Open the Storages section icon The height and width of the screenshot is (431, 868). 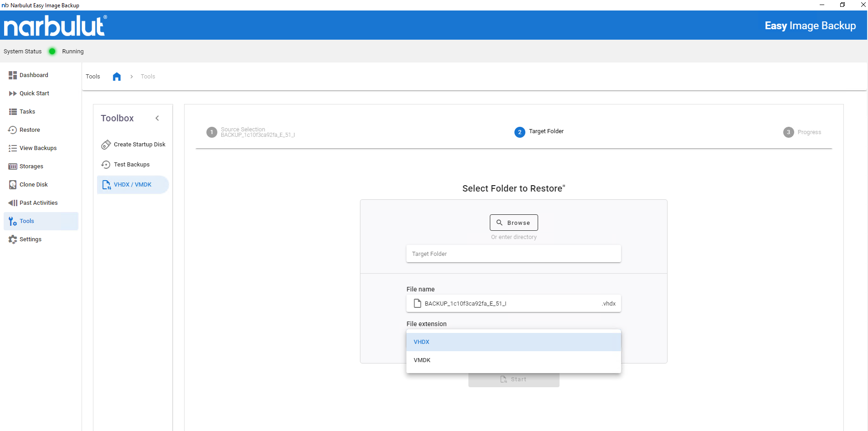13,166
